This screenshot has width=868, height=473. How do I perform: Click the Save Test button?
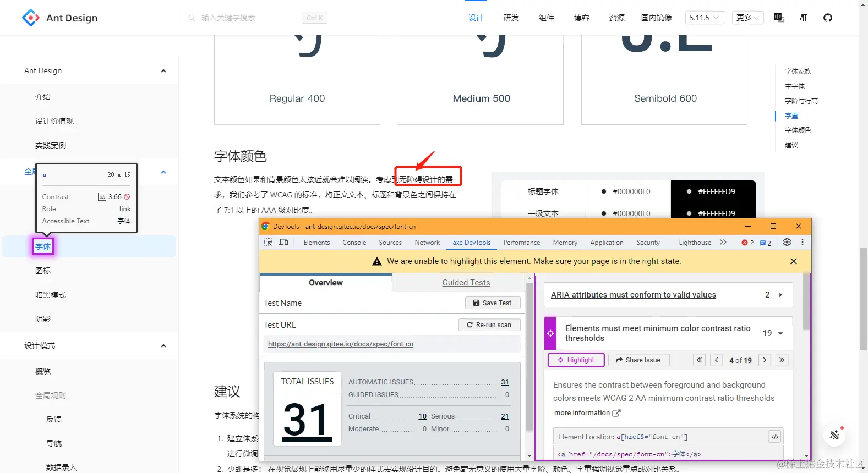pyautogui.click(x=493, y=303)
